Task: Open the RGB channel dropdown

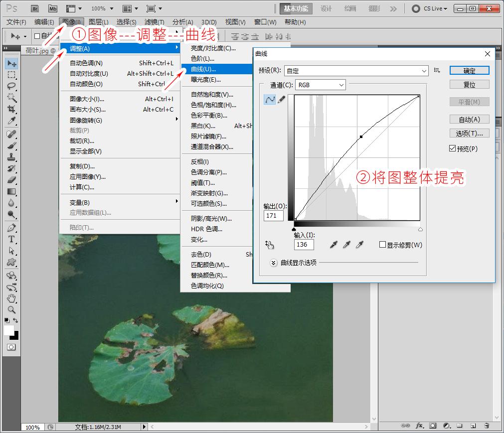Action: 321,85
